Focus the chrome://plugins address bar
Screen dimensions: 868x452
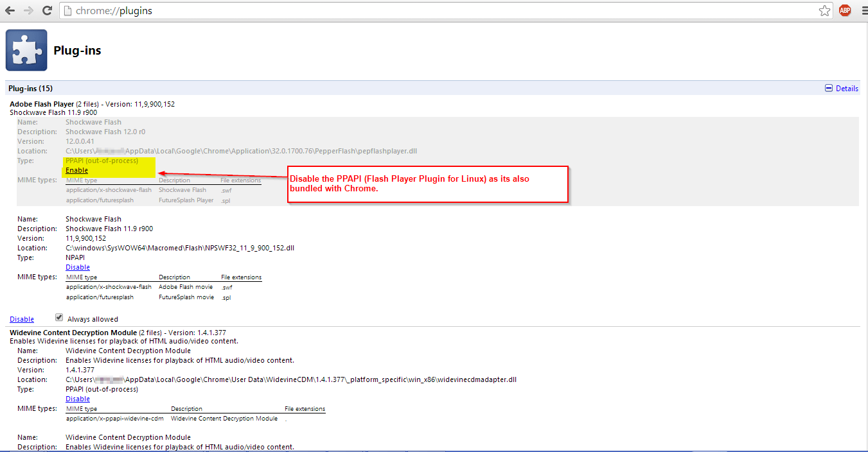[x=439, y=11]
